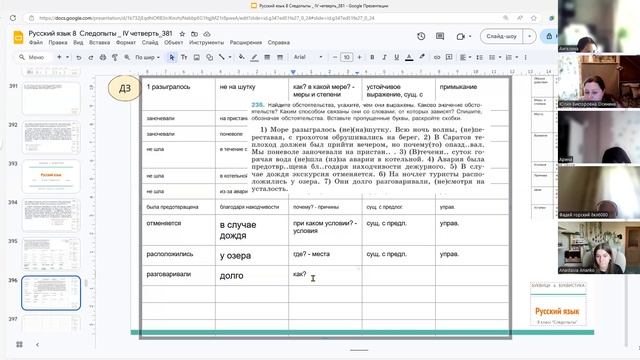
Task: Open the text color picker
Action: click(x=409, y=58)
